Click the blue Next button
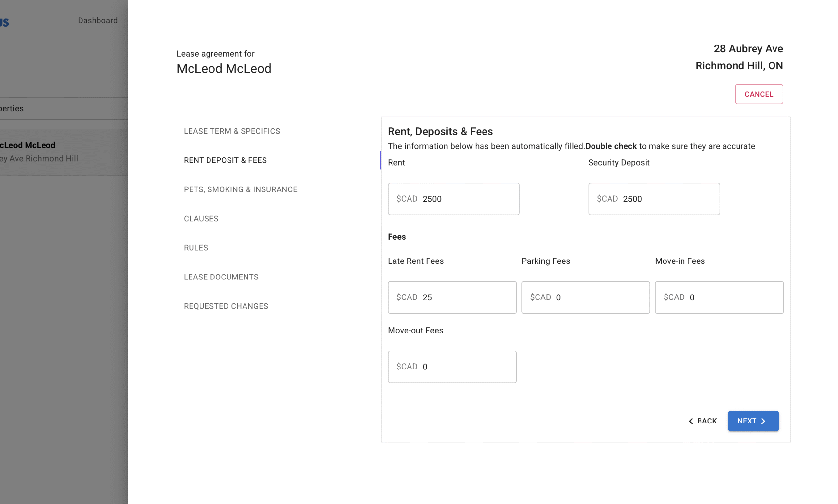This screenshot has height=504, width=838. [x=753, y=421]
